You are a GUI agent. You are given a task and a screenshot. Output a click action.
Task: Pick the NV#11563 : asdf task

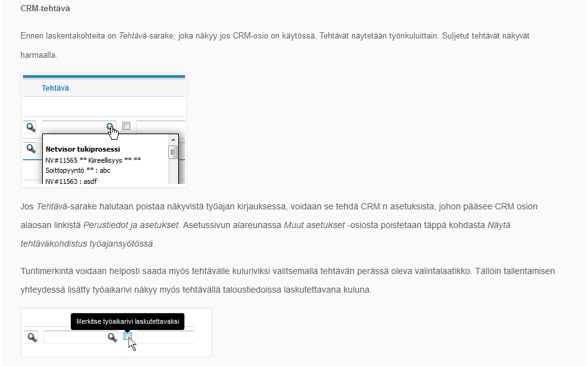71,181
